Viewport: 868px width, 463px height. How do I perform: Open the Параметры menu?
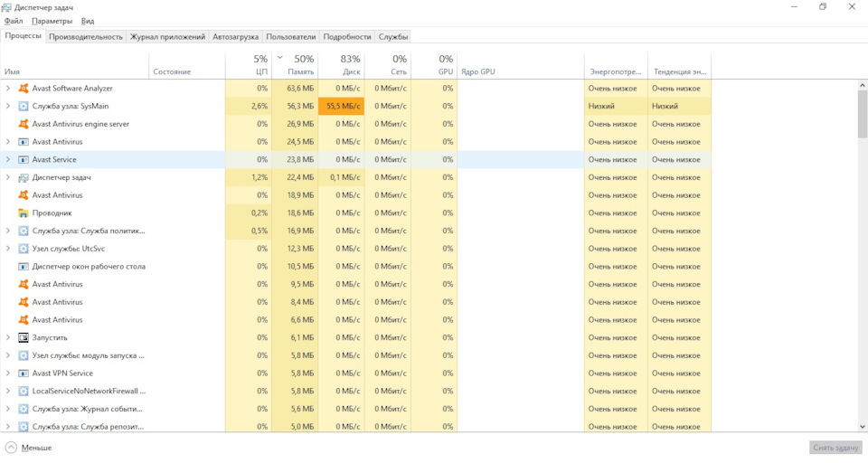click(52, 21)
